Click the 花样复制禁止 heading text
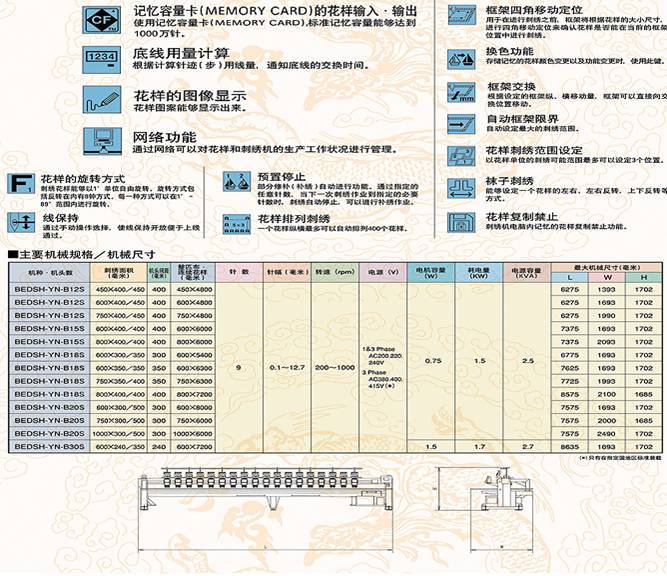Screen dimensions: 667x576 tap(516, 215)
